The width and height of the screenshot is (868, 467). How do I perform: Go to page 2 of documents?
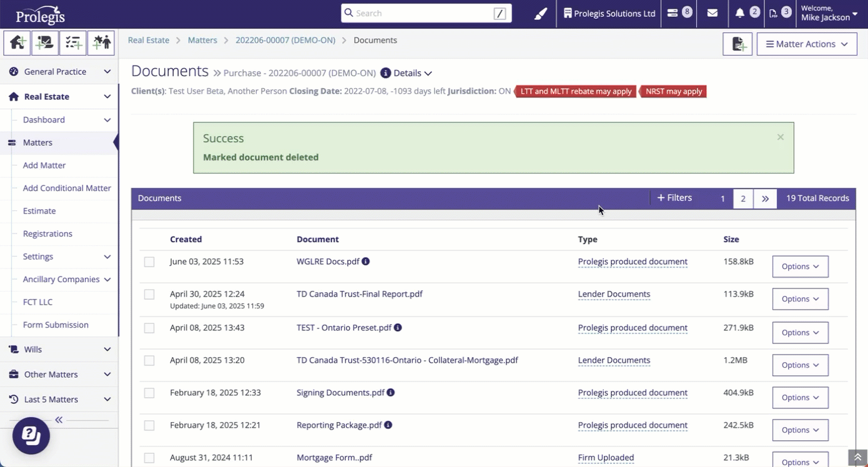click(742, 199)
